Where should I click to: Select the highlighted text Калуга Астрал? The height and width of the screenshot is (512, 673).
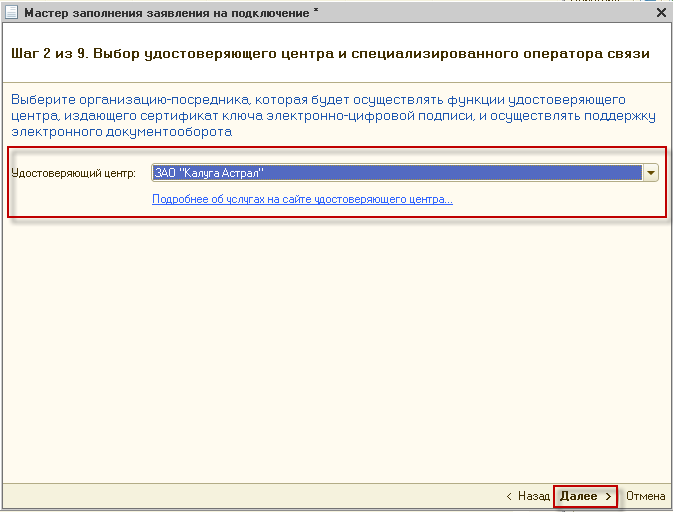tap(220, 173)
